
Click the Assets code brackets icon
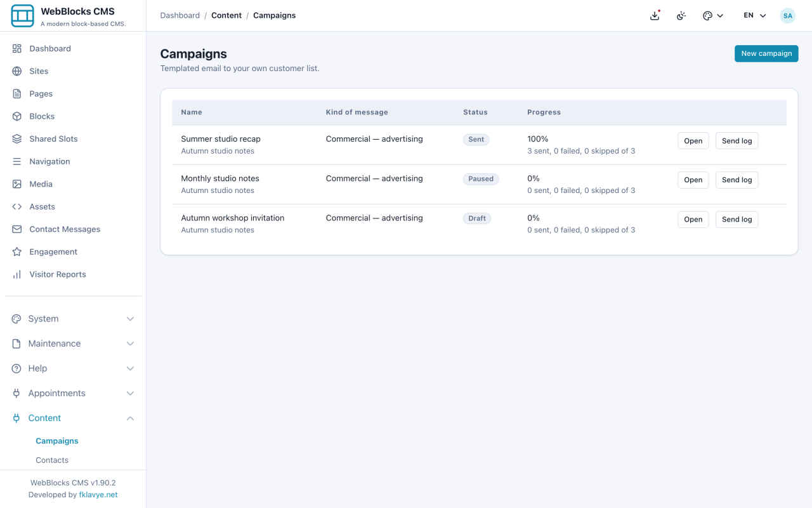coord(17,206)
